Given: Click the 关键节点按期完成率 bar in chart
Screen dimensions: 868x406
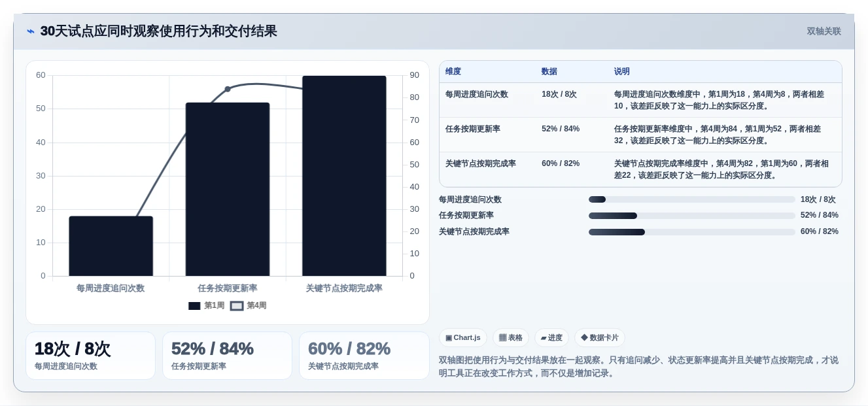Looking at the screenshot, I should 344,176.
